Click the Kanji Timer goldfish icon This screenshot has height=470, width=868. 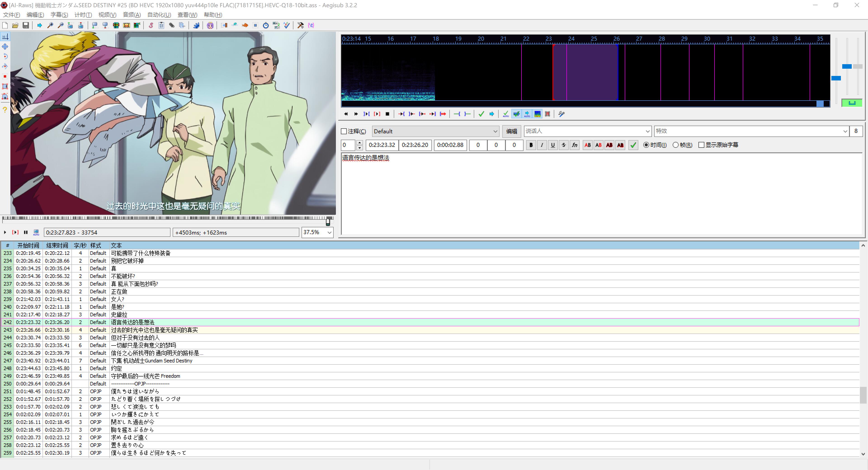point(245,25)
